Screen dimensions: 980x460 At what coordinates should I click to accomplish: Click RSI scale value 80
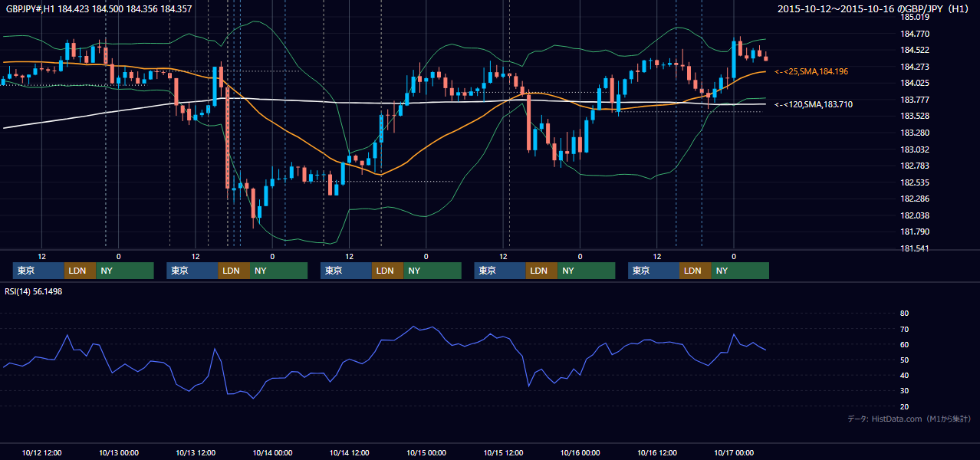(x=904, y=314)
